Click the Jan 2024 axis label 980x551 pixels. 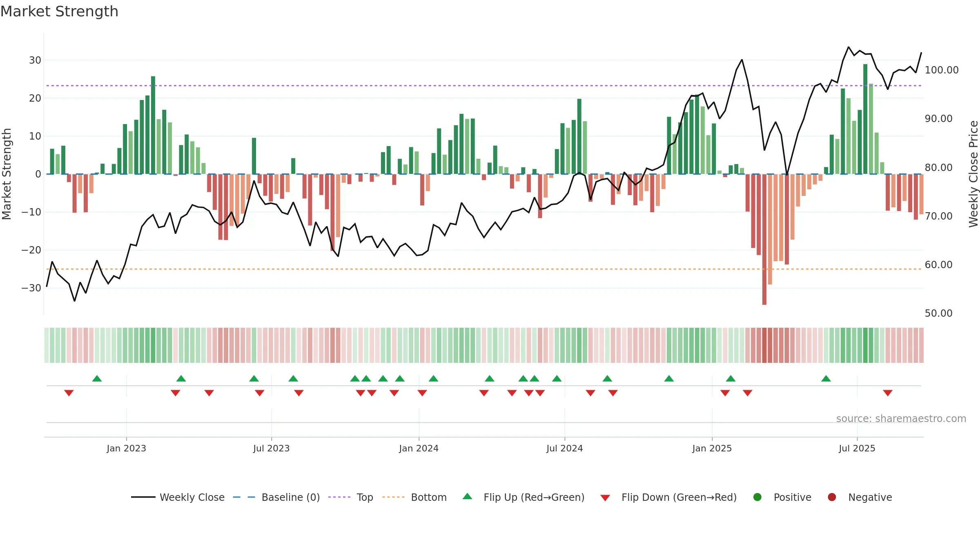[x=419, y=448]
